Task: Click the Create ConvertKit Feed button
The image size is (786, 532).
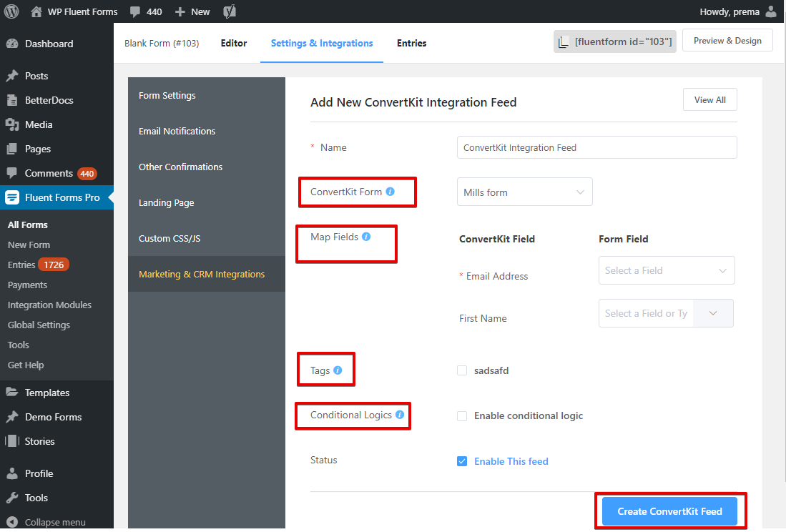Action: coord(669,511)
